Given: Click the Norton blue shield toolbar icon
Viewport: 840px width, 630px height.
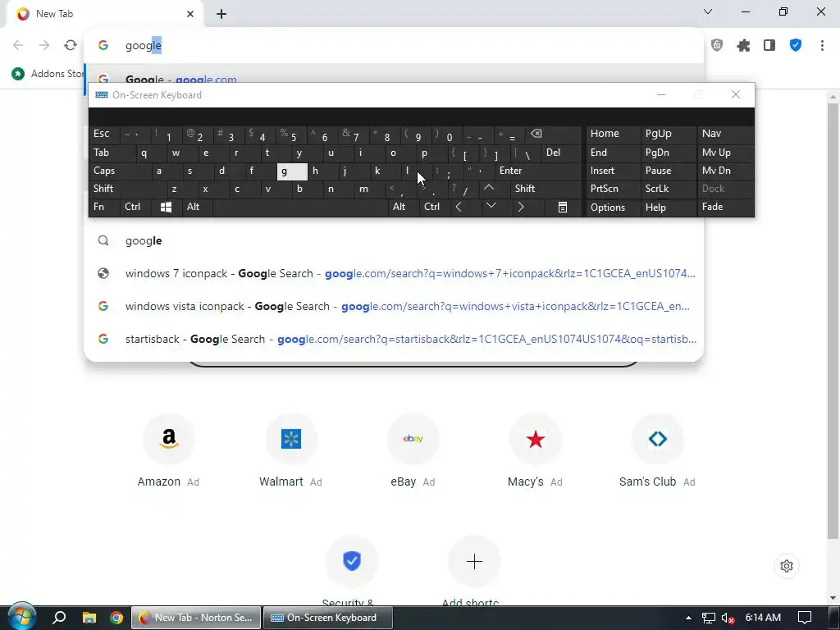Looking at the screenshot, I should tap(796, 46).
